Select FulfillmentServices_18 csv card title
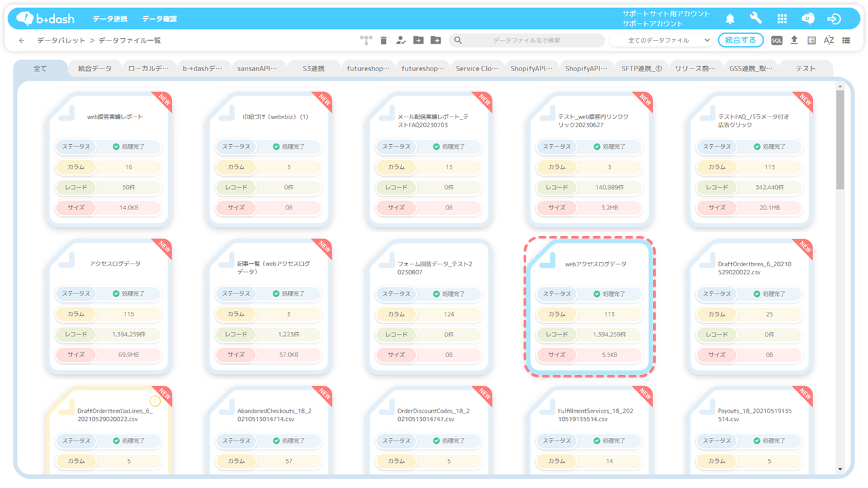 [594, 415]
